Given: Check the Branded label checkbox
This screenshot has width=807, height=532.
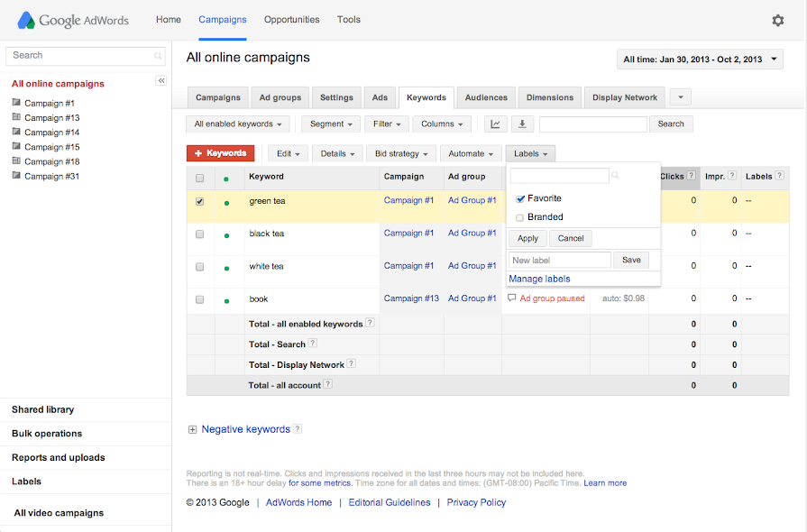Looking at the screenshot, I should point(519,217).
